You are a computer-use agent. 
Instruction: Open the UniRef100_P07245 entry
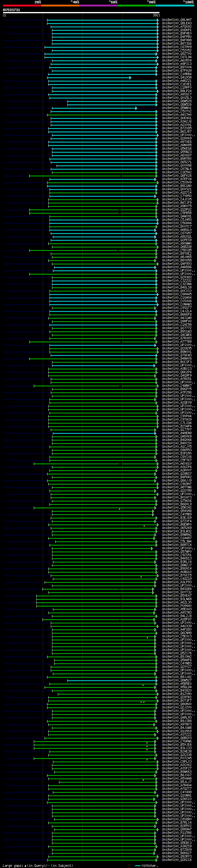coord(177,758)
